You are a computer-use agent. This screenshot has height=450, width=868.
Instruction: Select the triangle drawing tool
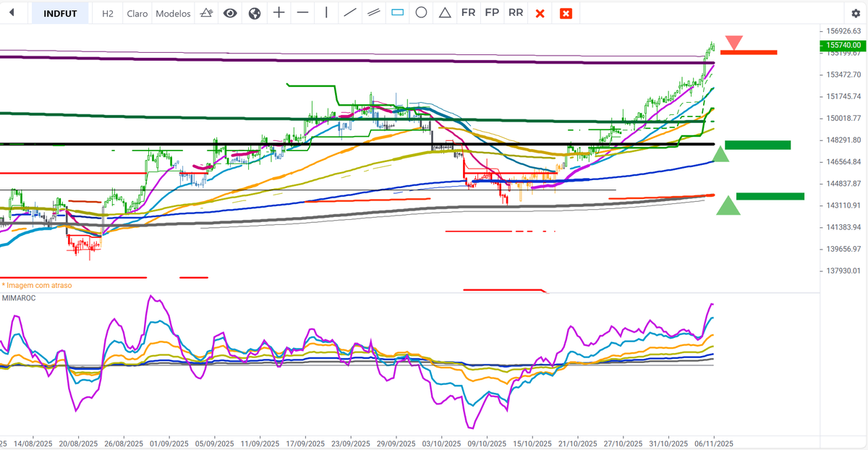point(446,13)
